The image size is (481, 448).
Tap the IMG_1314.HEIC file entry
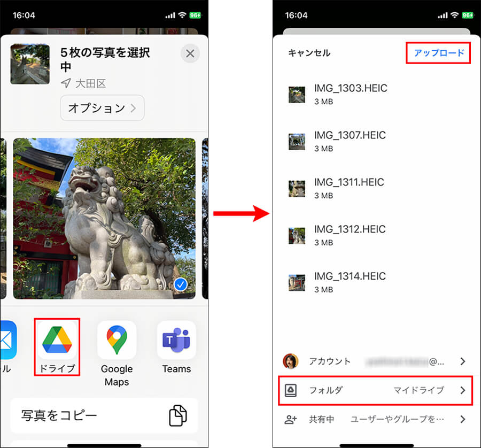pyautogui.click(x=350, y=282)
